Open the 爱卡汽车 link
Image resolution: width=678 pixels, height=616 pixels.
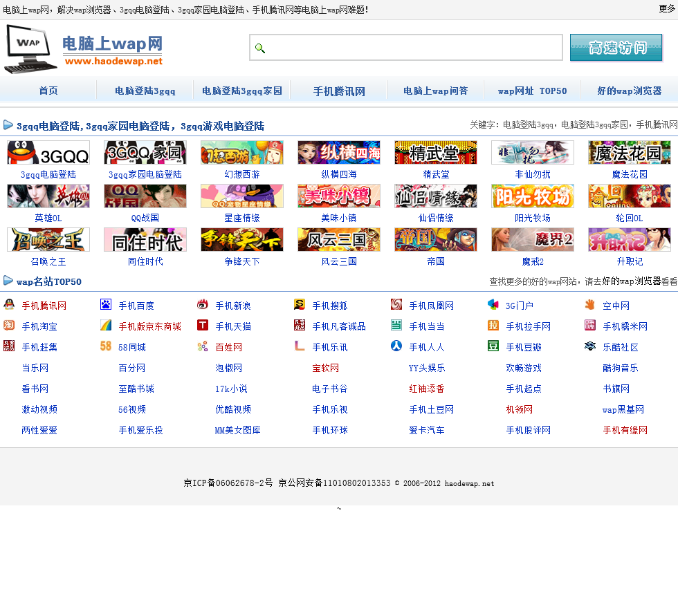tap(427, 430)
